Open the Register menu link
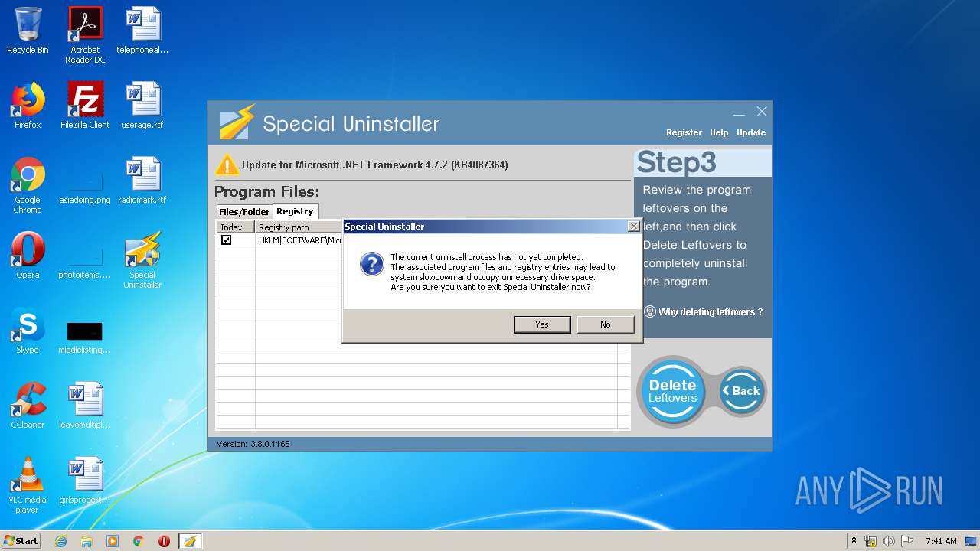The image size is (980, 551). point(684,132)
